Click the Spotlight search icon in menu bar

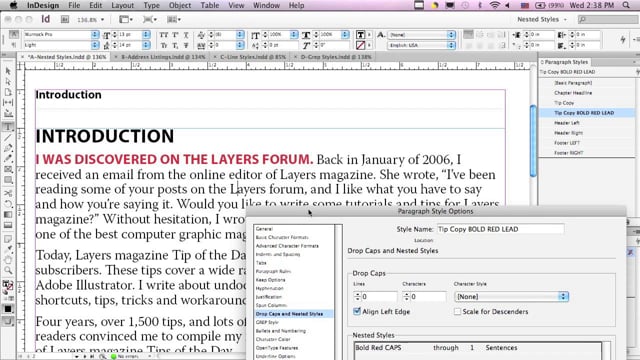coord(626,5)
